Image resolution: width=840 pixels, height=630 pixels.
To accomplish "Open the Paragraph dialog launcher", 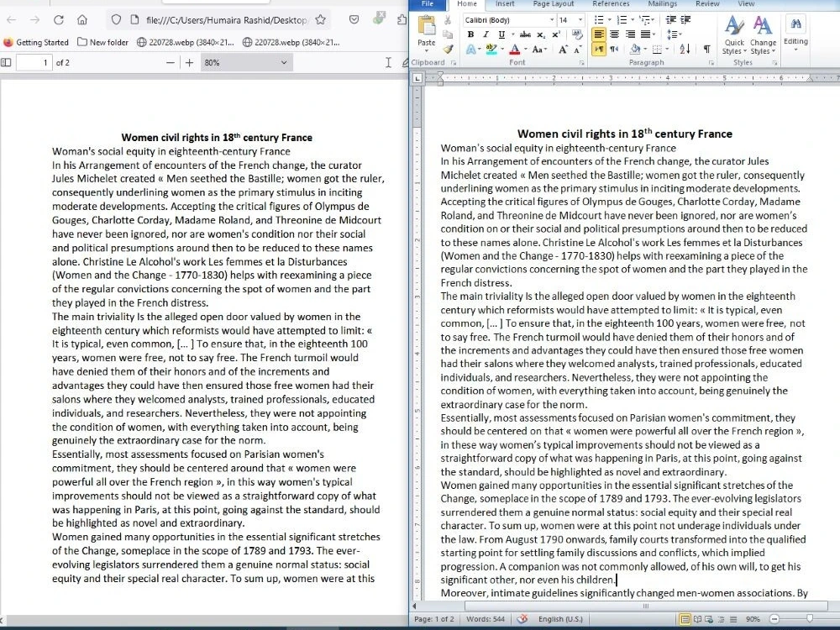I will coord(711,63).
